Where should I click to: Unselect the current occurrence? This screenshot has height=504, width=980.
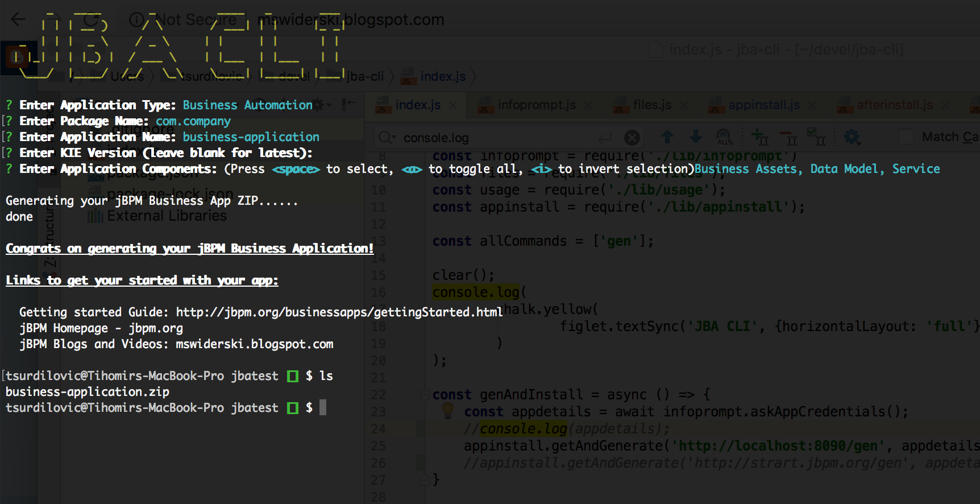(x=788, y=137)
